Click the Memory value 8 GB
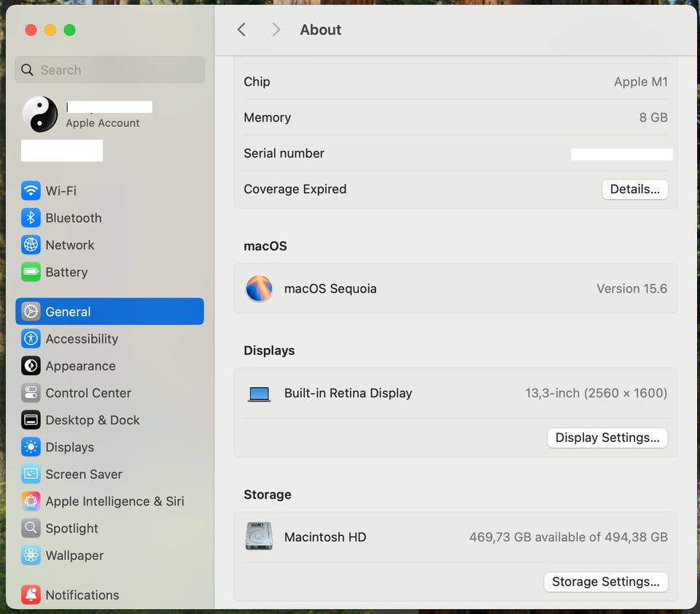700x614 pixels. point(653,117)
